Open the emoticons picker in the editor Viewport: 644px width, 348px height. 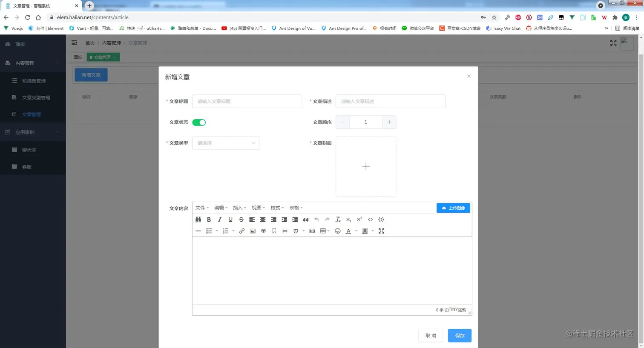click(x=338, y=231)
